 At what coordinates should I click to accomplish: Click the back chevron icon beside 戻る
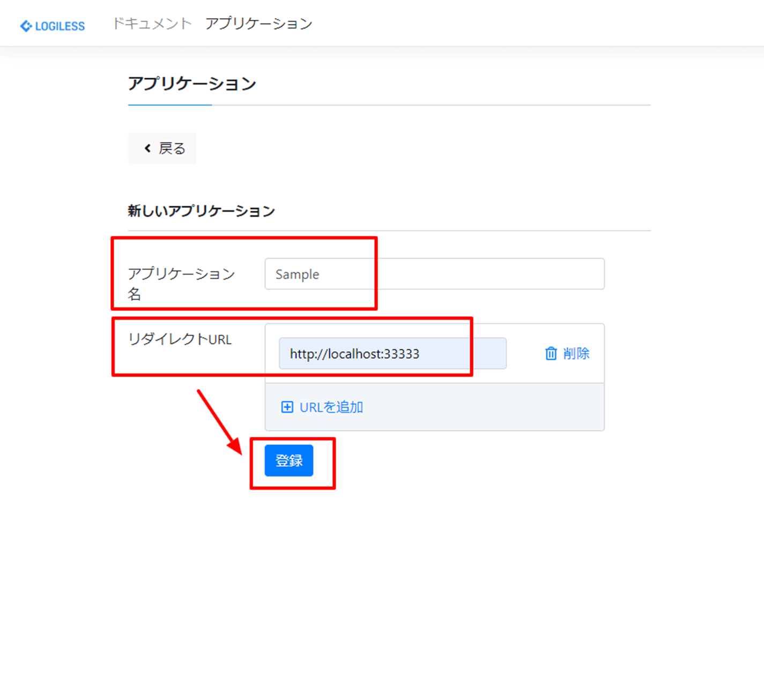(147, 148)
